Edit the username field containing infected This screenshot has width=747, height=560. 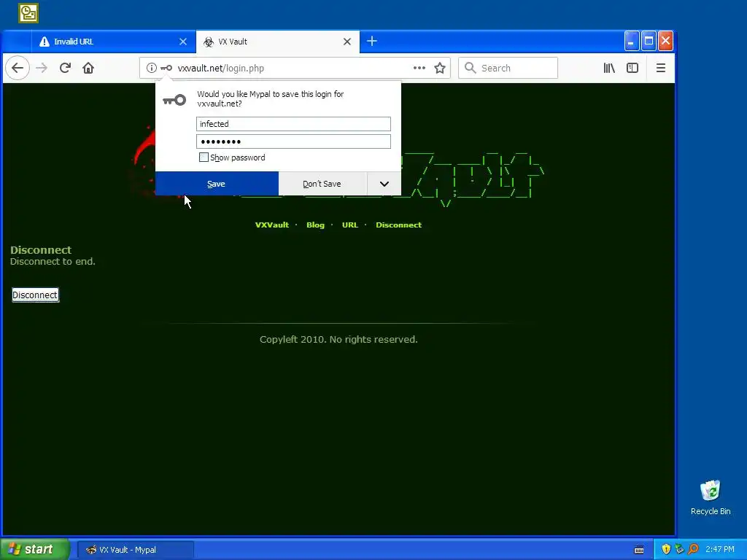pyautogui.click(x=293, y=124)
